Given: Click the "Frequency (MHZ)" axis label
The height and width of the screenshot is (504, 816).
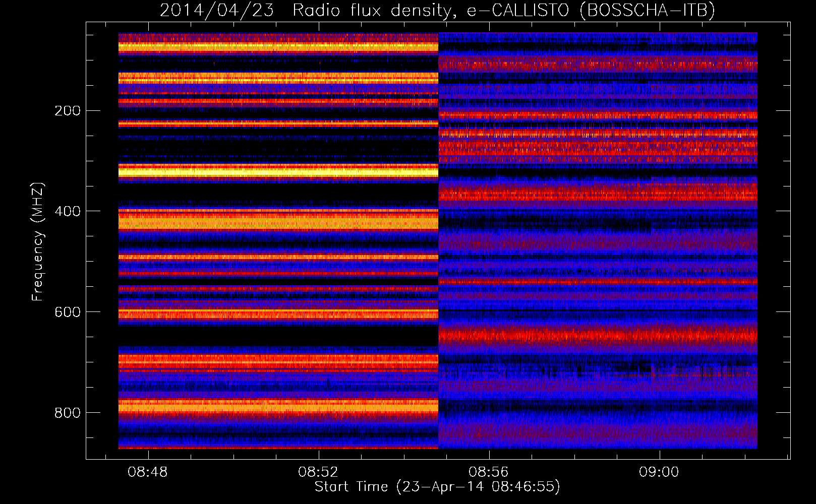Looking at the screenshot, I should coord(38,242).
